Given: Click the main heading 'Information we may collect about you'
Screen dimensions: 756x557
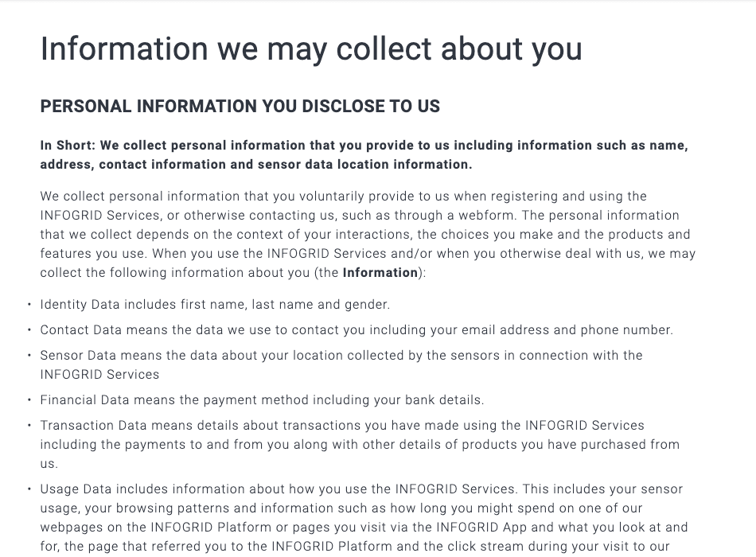Looking at the screenshot, I should click(x=311, y=49).
